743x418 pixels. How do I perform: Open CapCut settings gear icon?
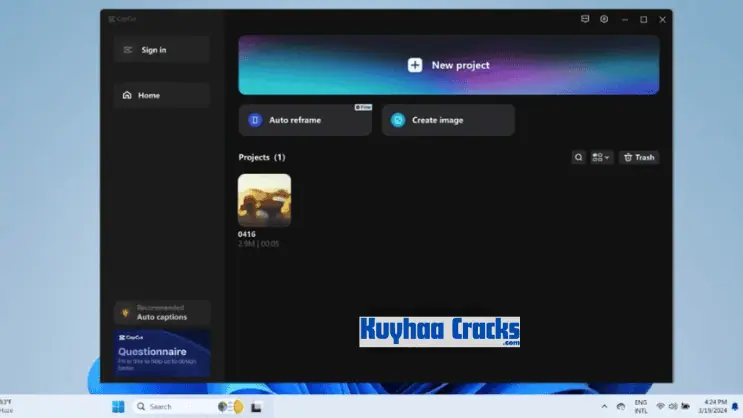604,19
